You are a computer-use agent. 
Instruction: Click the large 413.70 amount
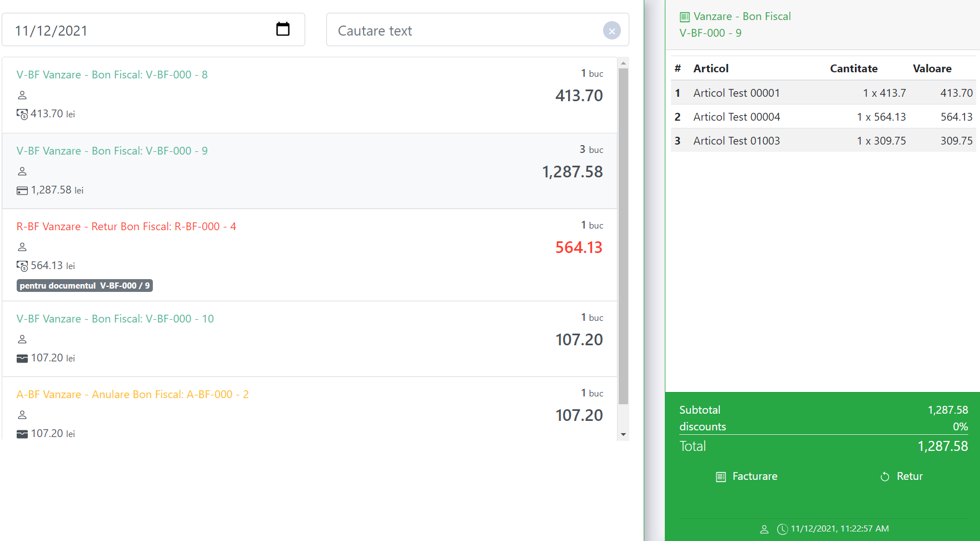pyautogui.click(x=579, y=96)
